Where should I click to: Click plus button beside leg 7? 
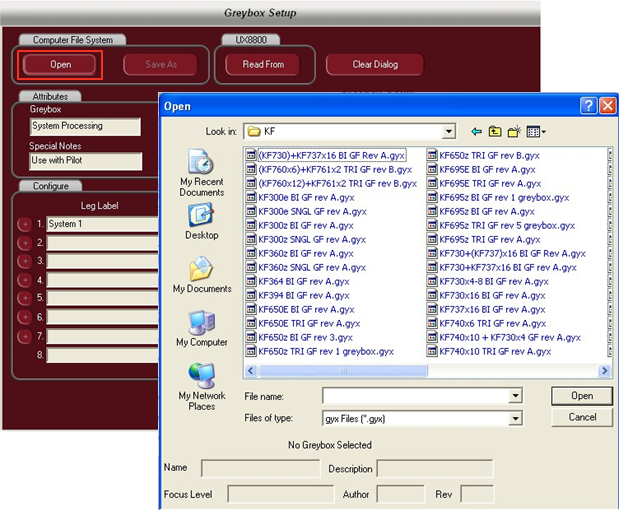pyautogui.click(x=25, y=336)
